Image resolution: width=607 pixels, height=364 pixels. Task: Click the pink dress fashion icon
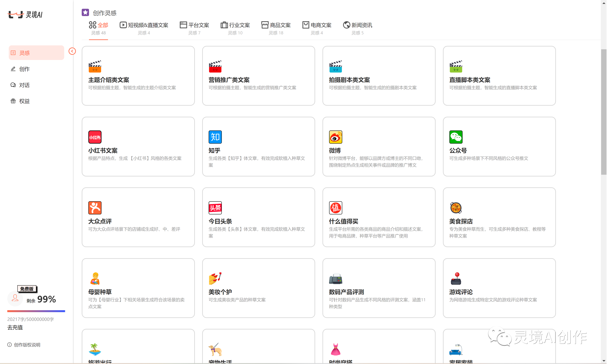click(x=336, y=349)
